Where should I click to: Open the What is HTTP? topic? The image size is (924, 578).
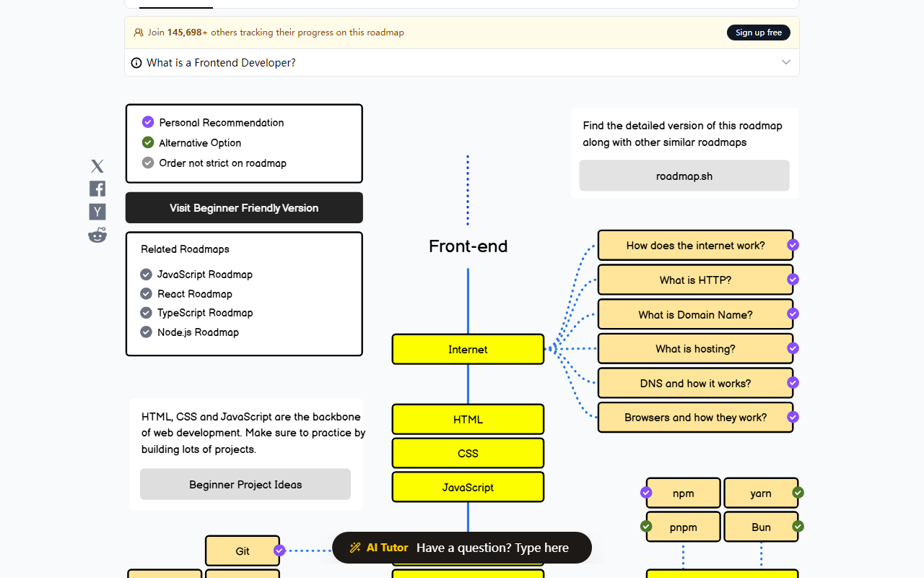(x=695, y=280)
